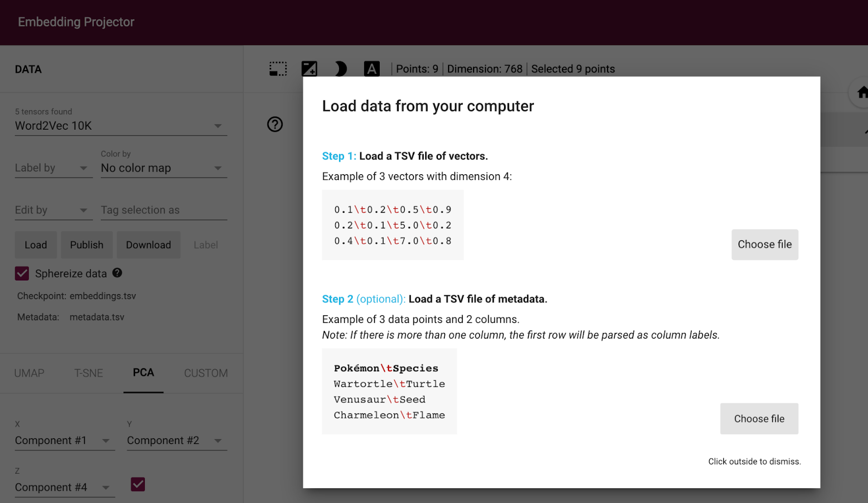
Task: Choose file for metadata TSV
Action: [x=759, y=418]
